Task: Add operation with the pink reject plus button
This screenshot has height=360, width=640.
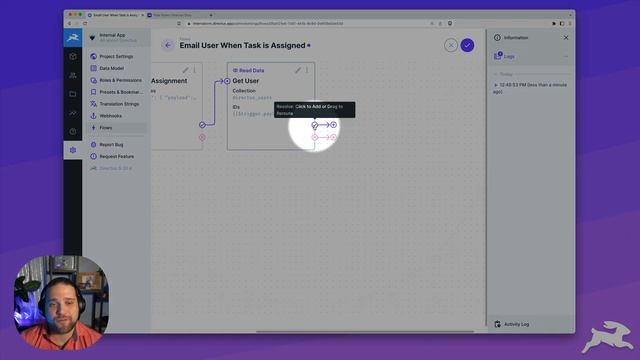Action: [333, 138]
